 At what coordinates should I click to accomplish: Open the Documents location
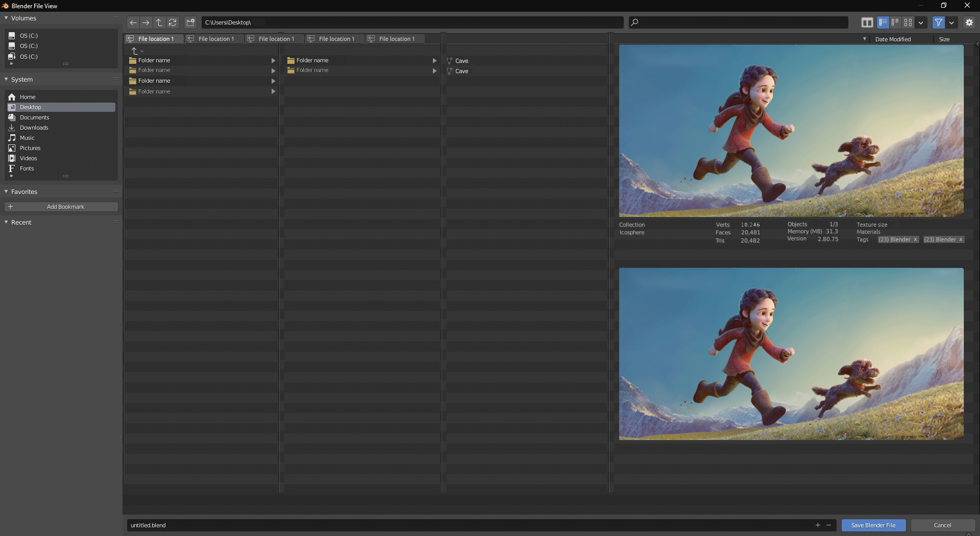(x=61, y=117)
